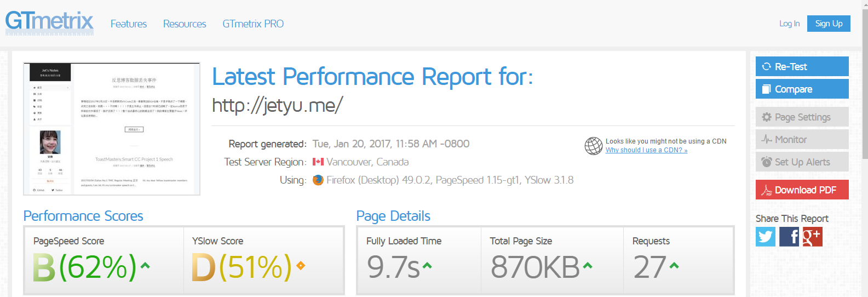868x297 pixels.
Task: Click the Canada flag icon
Action: point(318,162)
